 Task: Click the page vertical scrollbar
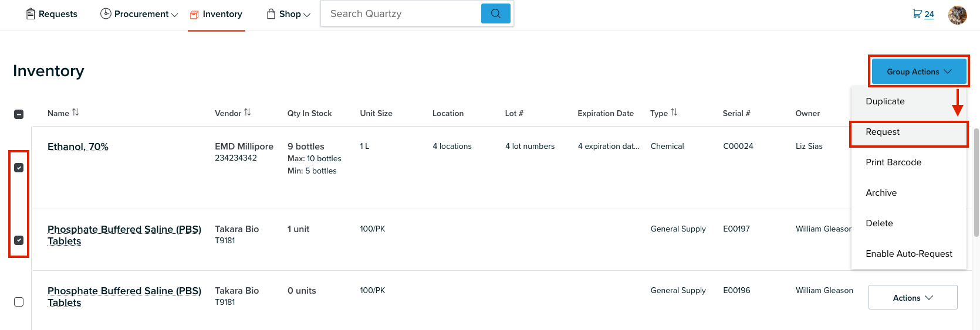tap(976, 182)
